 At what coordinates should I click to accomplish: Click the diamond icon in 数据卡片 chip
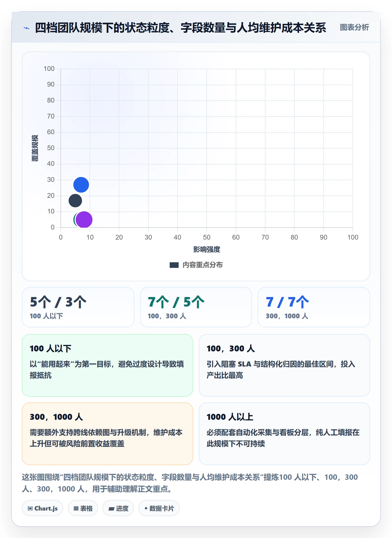pos(146,508)
